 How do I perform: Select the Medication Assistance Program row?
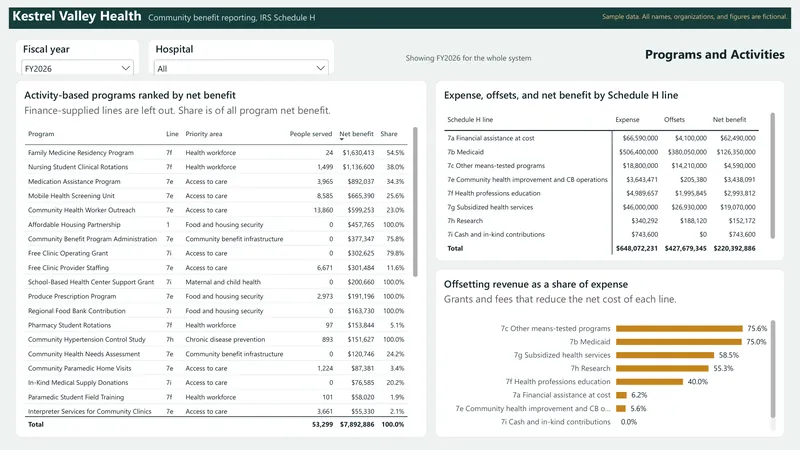[217, 181]
